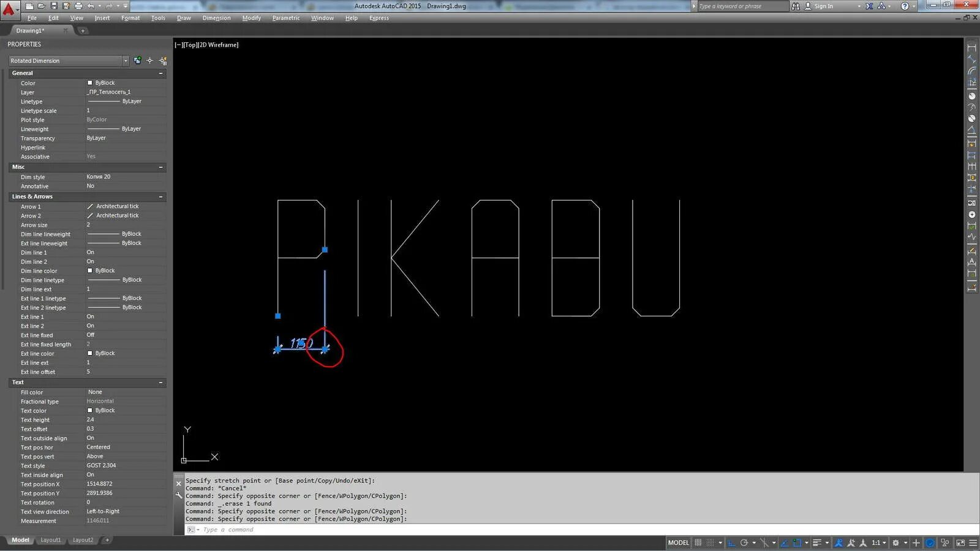Viewport: 980px width, 551px height.
Task: Open snap mode settings dropdown arrow
Action: [720, 542]
